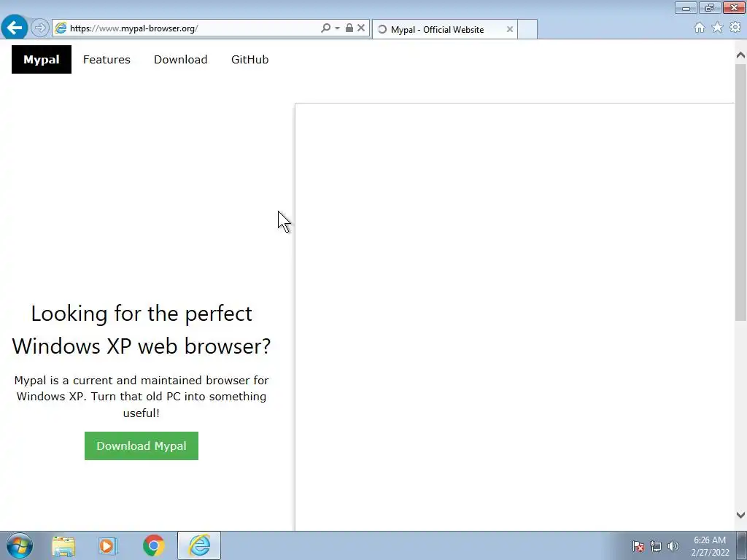Open the browser Home icon
Image resolution: width=747 pixels, height=560 pixels.
click(x=700, y=28)
